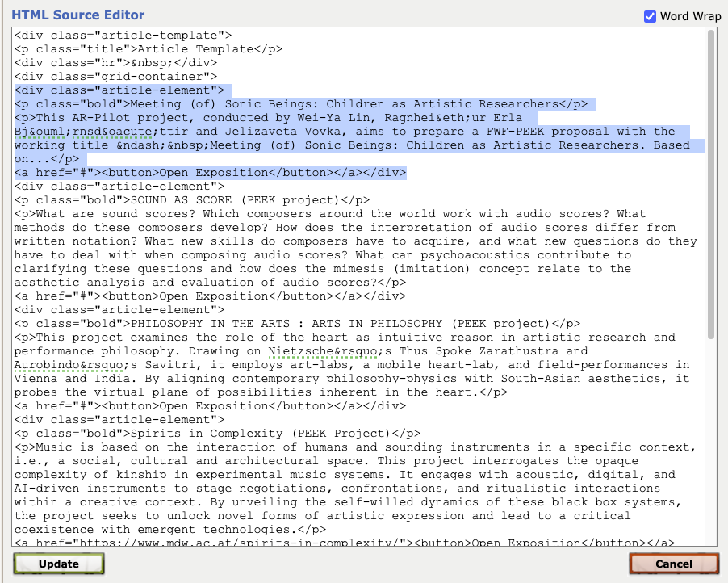Click the "Article Template" title paragraph line
The height and width of the screenshot is (583, 728).
click(x=148, y=49)
